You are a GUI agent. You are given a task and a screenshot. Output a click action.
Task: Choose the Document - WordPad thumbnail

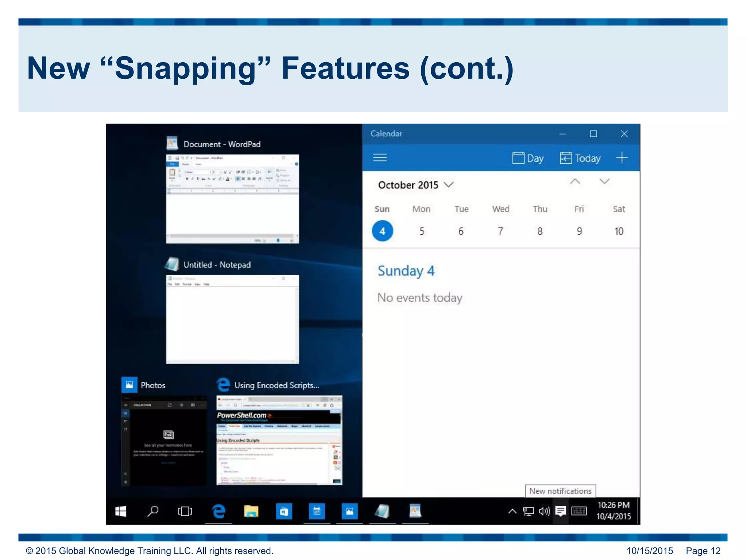point(232,199)
